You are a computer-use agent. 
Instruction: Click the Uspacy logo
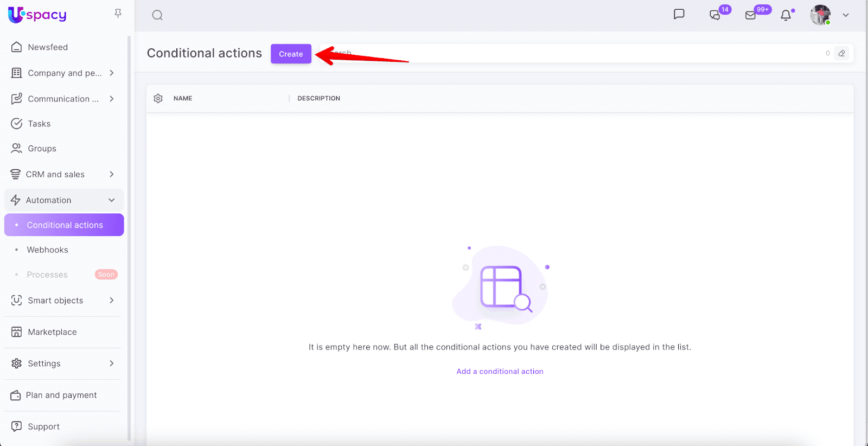pos(37,15)
